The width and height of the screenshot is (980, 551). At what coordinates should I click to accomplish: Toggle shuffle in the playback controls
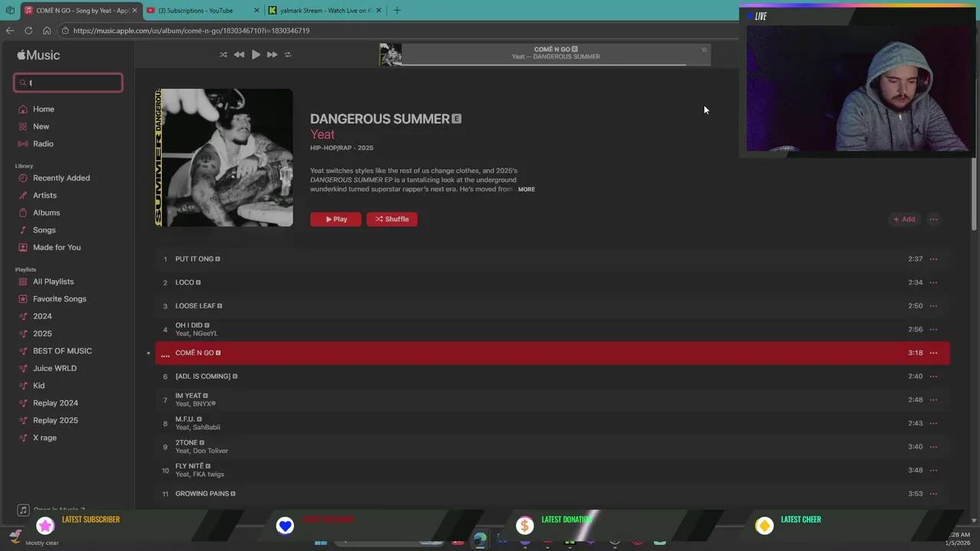(223, 54)
